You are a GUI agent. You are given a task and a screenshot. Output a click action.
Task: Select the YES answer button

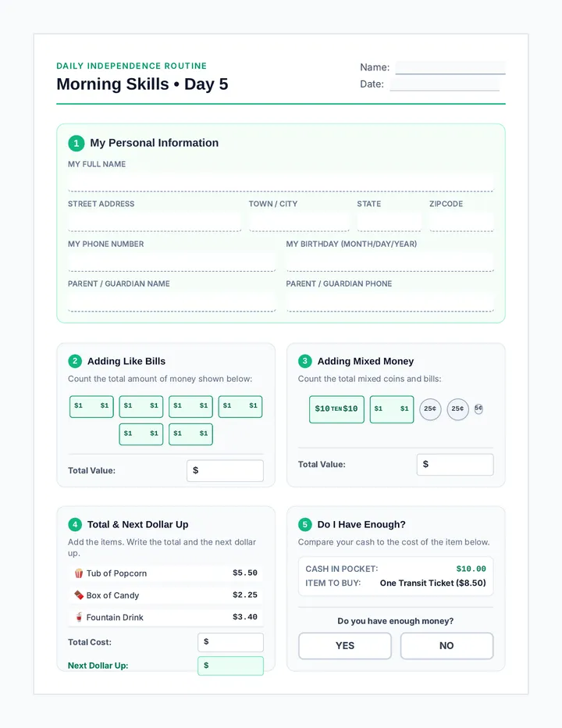345,646
